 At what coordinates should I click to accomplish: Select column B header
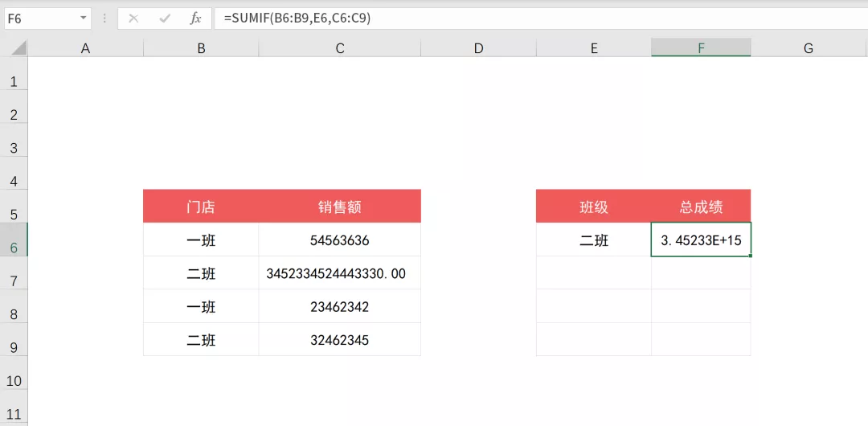tap(201, 48)
